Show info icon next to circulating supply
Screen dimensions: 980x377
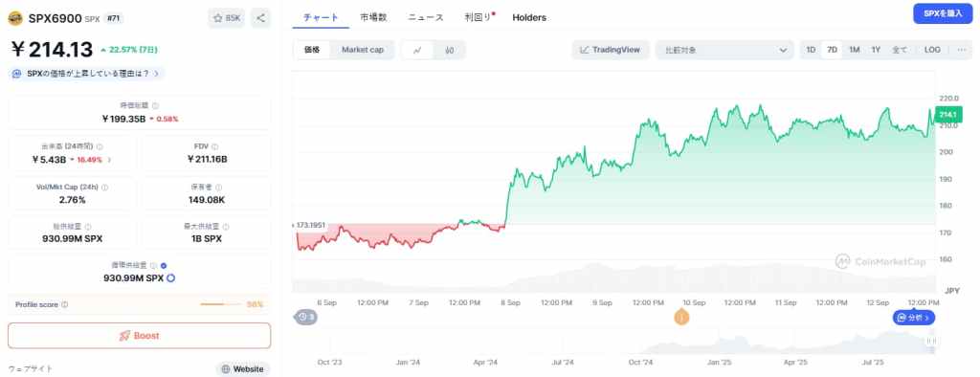(153, 266)
